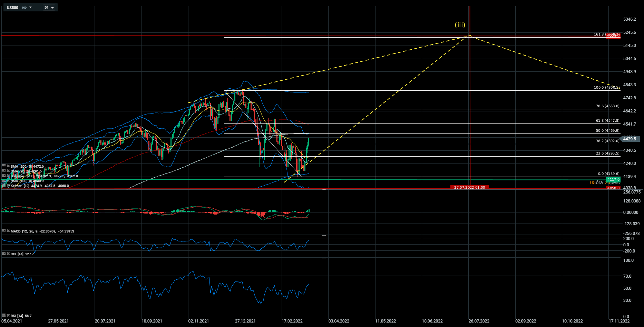Select the red 4050.8 horizontal line label
This screenshot has height=327, width=644.
coord(613,188)
